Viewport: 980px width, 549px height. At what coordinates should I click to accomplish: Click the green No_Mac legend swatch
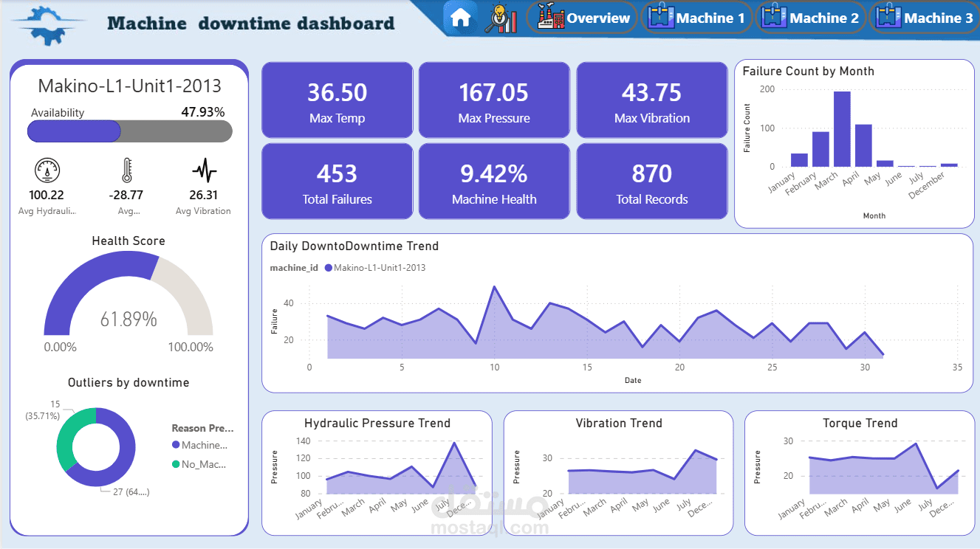tap(176, 464)
